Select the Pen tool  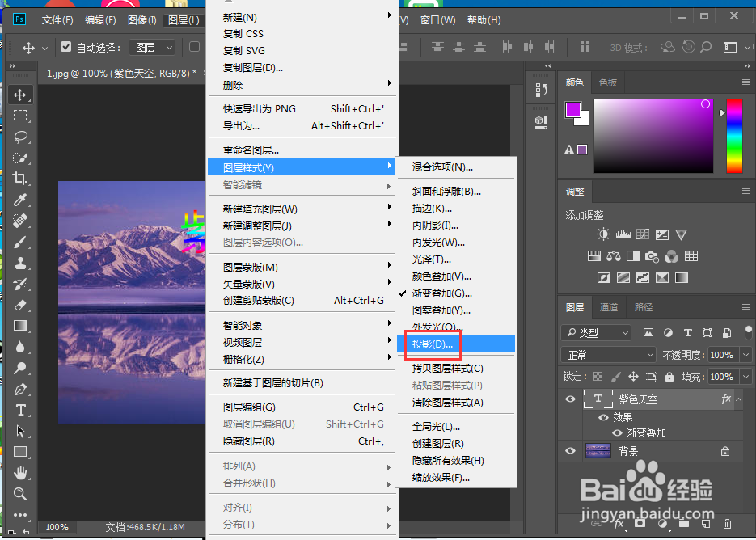click(x=19, y=389)
